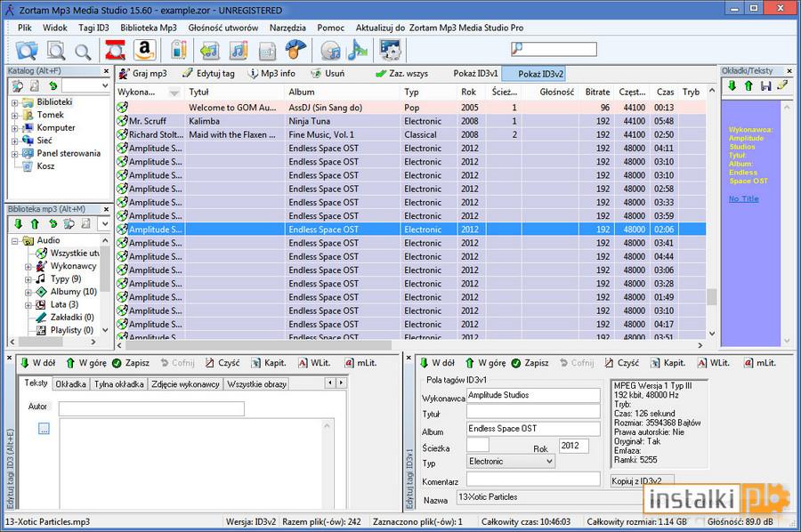Viewport: 801px width, 532px height.
Task: Open Wykona... column filter arrow
Action: pyautogui.click(x=174, y=93)
